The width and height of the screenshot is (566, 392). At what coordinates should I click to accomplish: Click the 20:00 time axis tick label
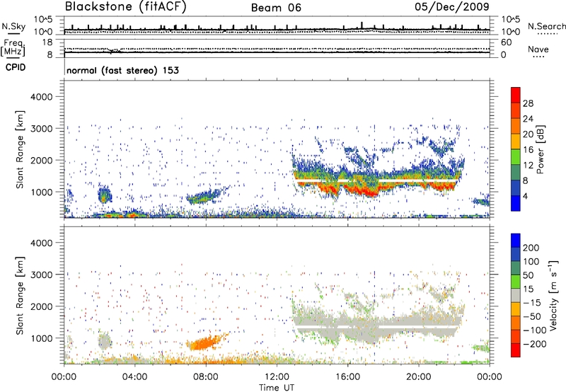(419, 377)
